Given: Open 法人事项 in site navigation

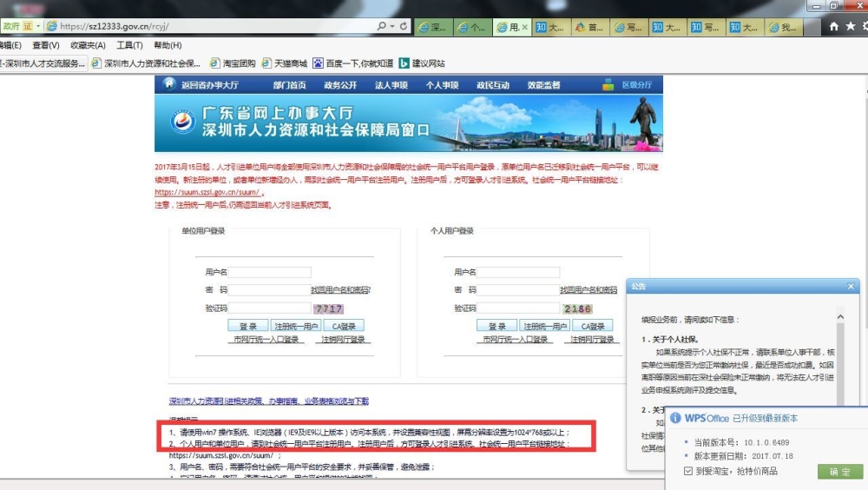Looking at the screenshot, I should coord(391,85).
